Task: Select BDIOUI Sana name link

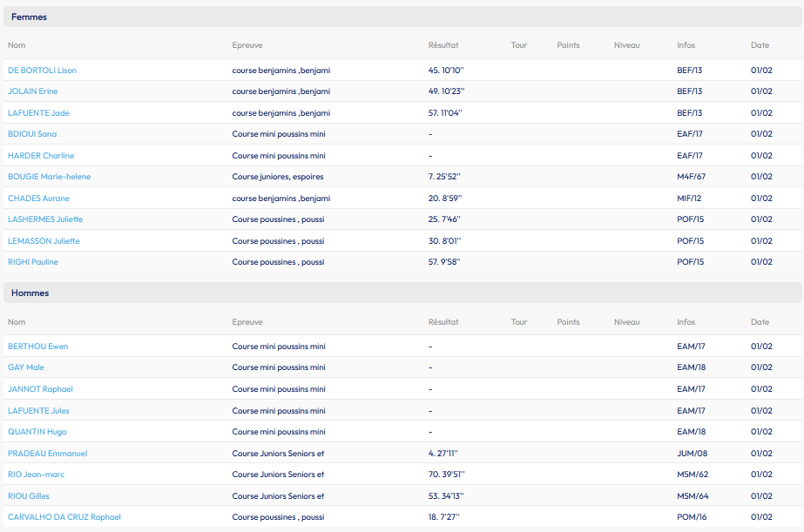Action: point(32,134)
